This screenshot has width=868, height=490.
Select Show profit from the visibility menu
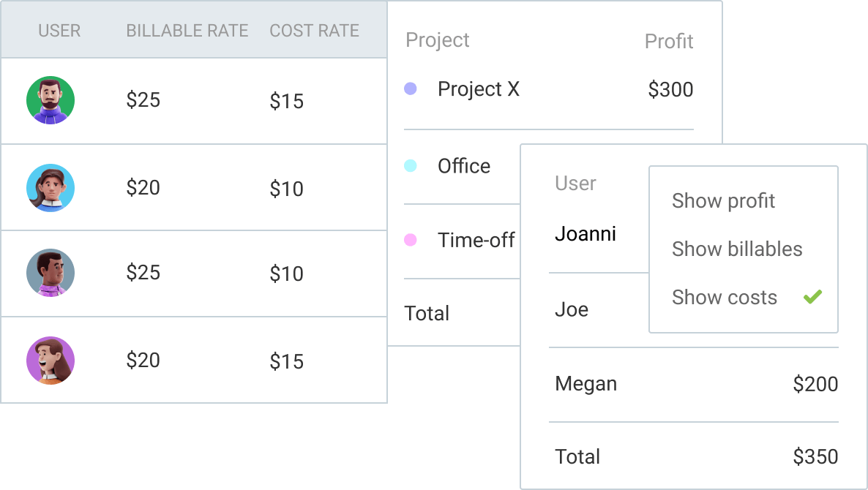click(x=722, y=200)
